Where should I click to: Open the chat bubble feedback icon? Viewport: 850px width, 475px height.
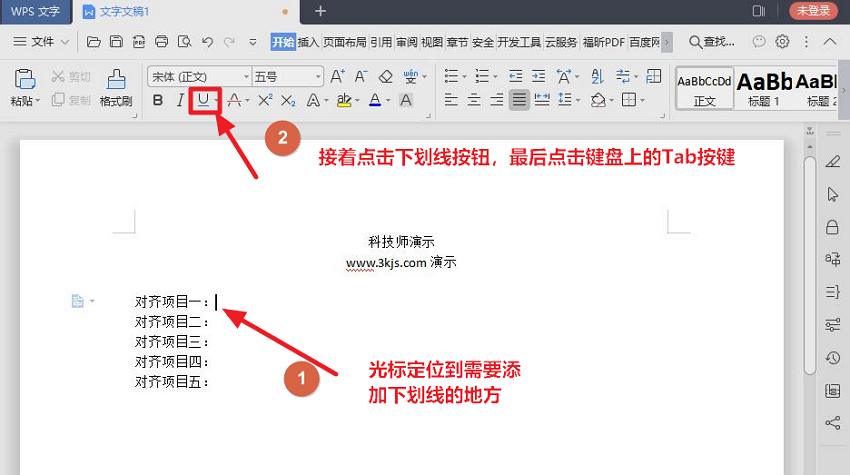pyautogui.click(x=759, y=42)
